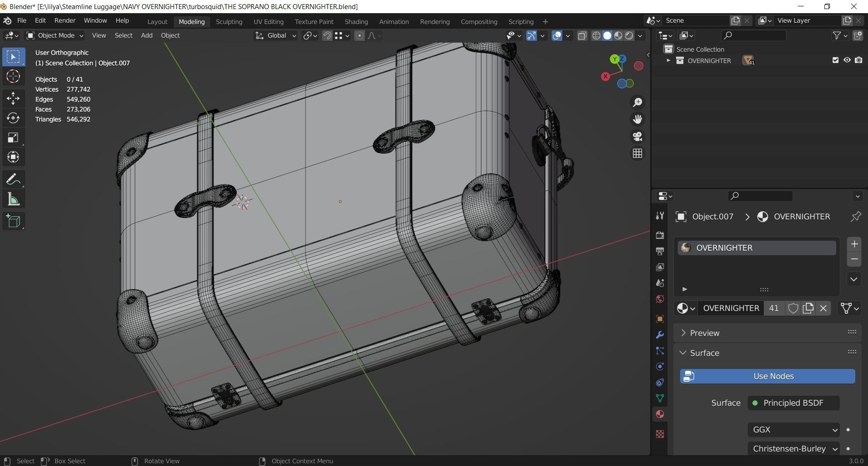The width and height of the screenshot is (868, 466).
Task: Switch to the UV Editing workspace tab
Action: pyautogui.click(x=269, y=21)
